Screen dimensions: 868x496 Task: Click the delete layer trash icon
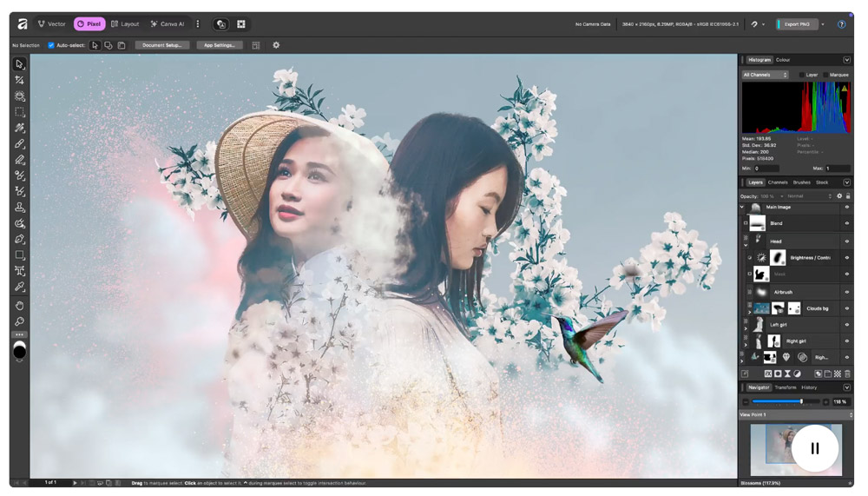pos(847,374)
